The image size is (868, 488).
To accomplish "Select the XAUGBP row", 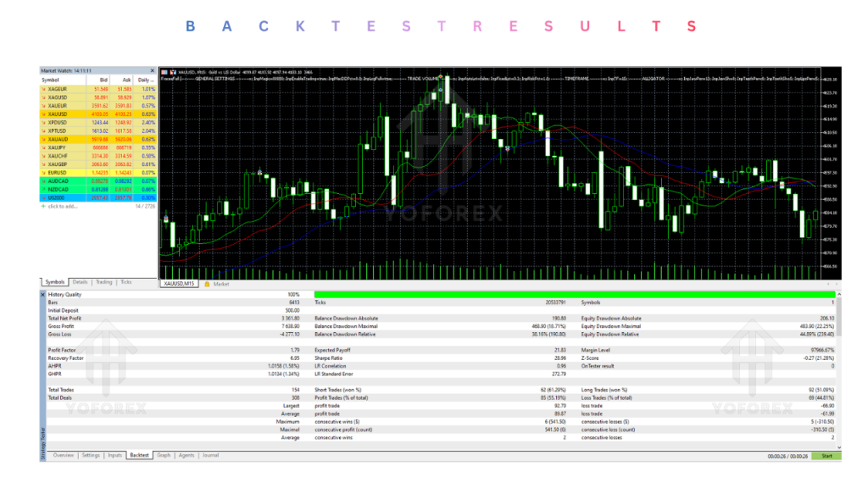I will pyautogui.click(x=98, y=164).
